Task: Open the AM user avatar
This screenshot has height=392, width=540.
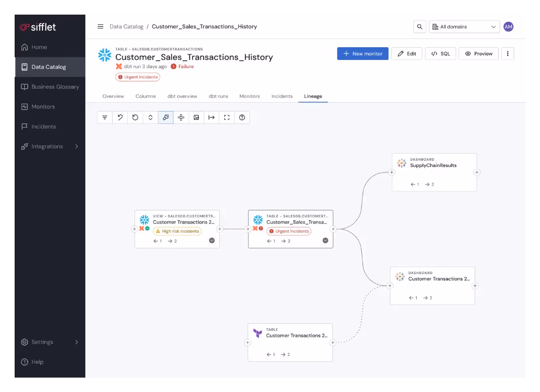Action: click(x=508, y=26)
